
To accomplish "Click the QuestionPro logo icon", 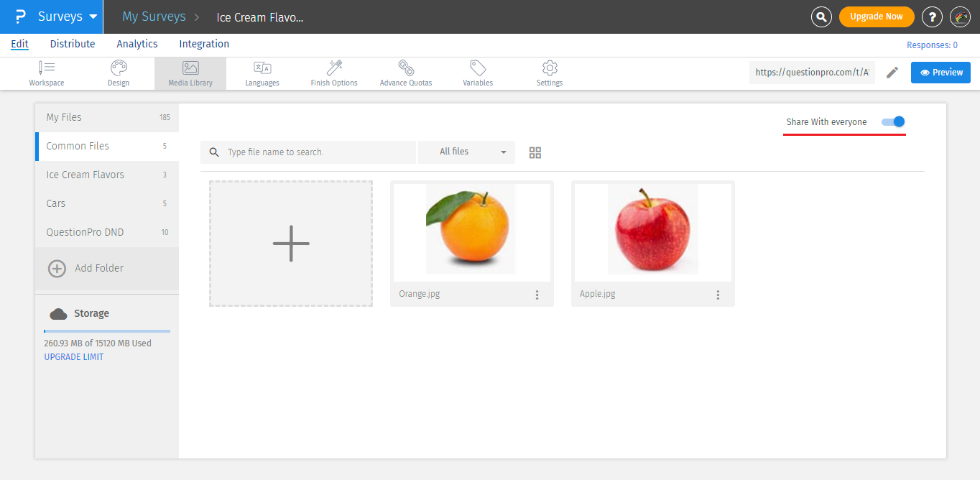I will (x=21, y=17).
